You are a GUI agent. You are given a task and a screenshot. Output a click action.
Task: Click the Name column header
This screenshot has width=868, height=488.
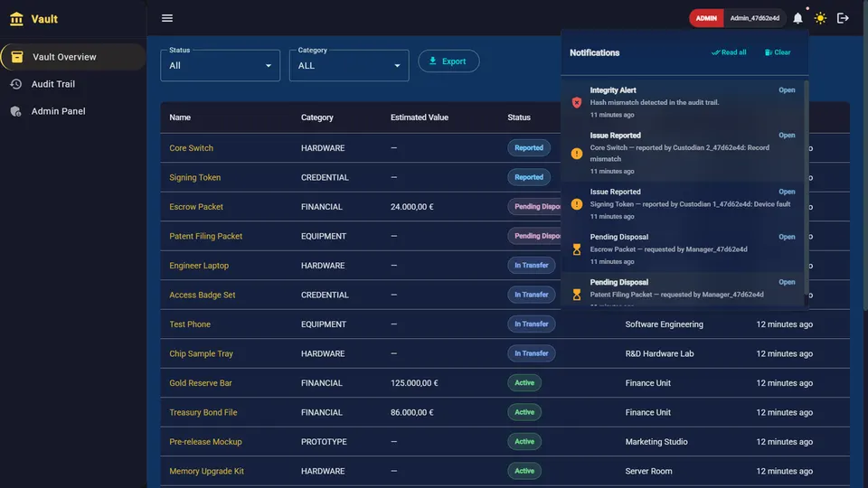point(180,117)
